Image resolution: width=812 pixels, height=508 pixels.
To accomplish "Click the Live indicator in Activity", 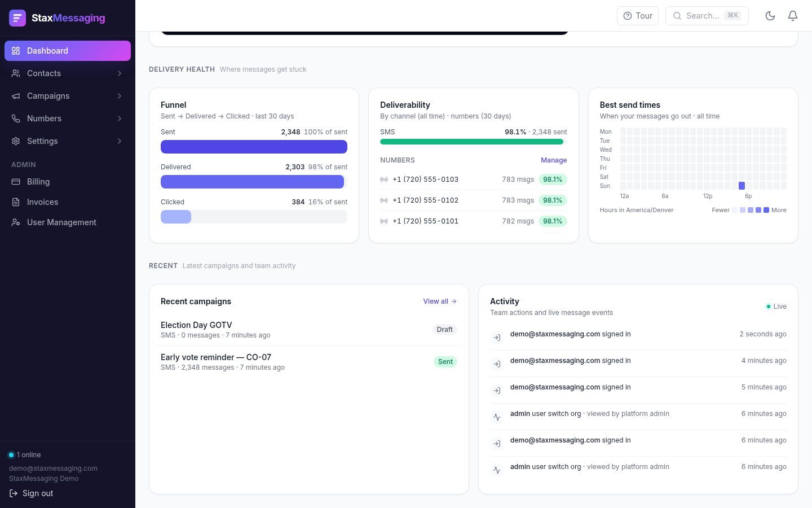I will click(x=776, y=306).
